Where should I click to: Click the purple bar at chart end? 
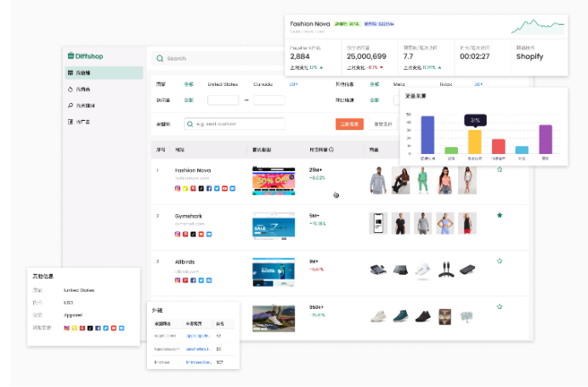click(x=546, y=139)
